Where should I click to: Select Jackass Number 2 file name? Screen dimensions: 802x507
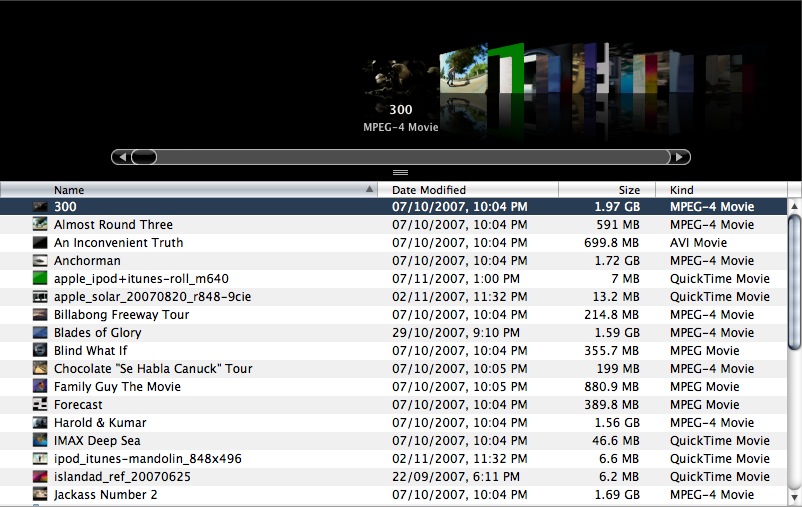pos(106,495)
